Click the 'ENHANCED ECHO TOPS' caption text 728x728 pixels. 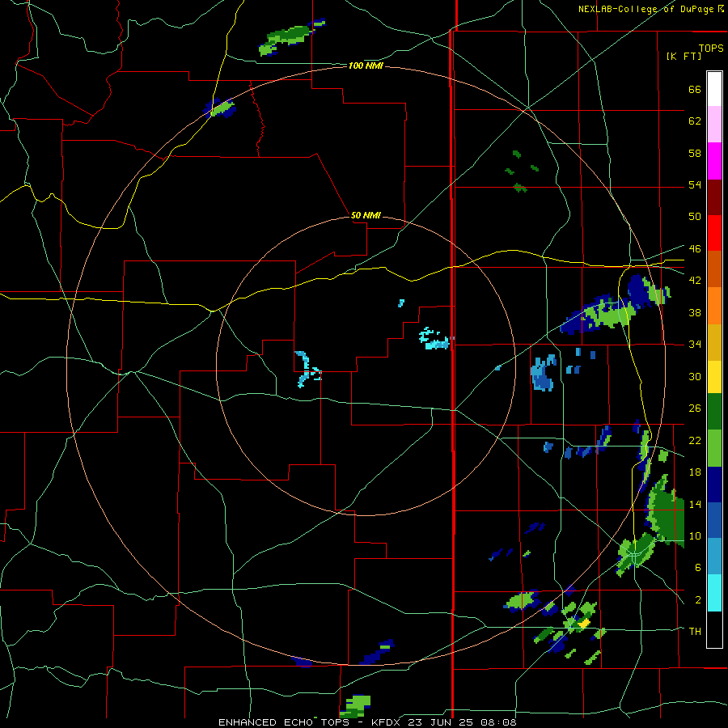coord(284,722)
